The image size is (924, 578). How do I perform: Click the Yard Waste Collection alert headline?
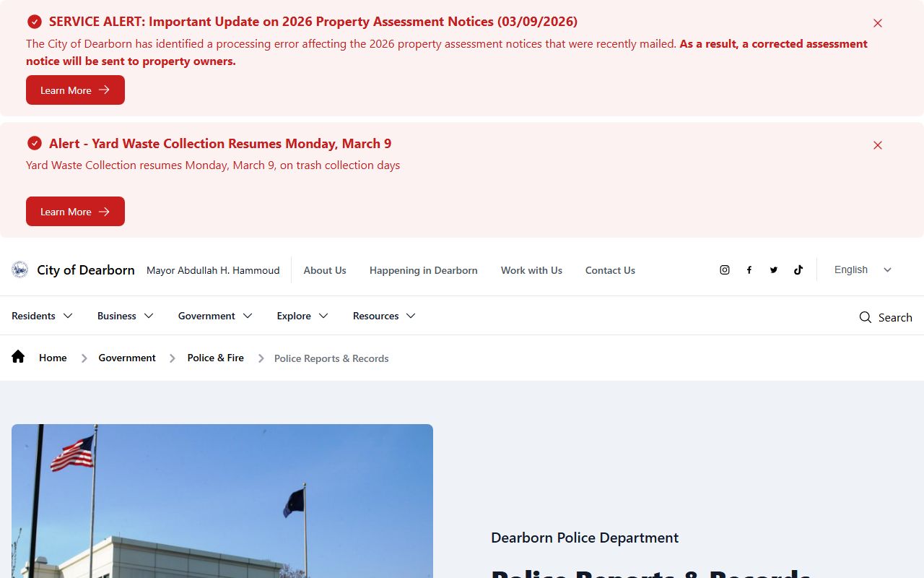220,143
